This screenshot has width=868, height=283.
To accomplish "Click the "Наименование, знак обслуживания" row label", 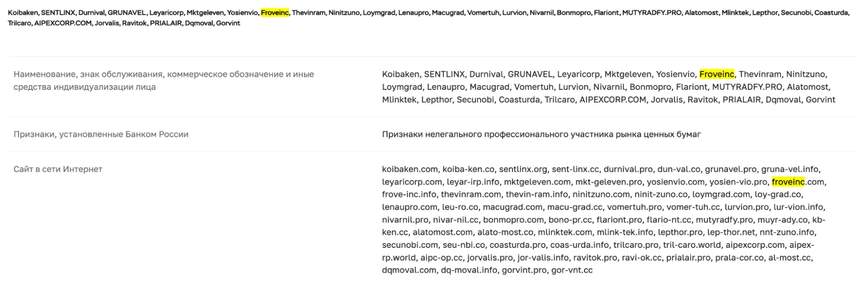I will [163, 75].
